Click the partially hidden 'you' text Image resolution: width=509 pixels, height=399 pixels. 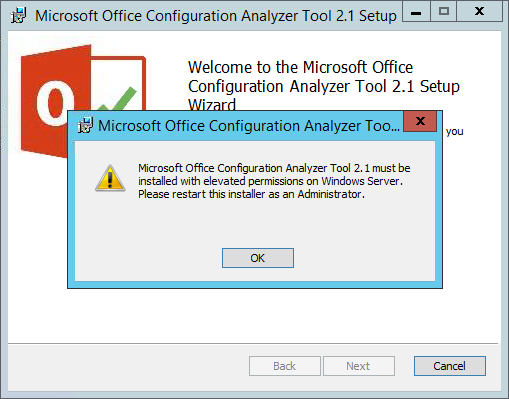point(455,131)
